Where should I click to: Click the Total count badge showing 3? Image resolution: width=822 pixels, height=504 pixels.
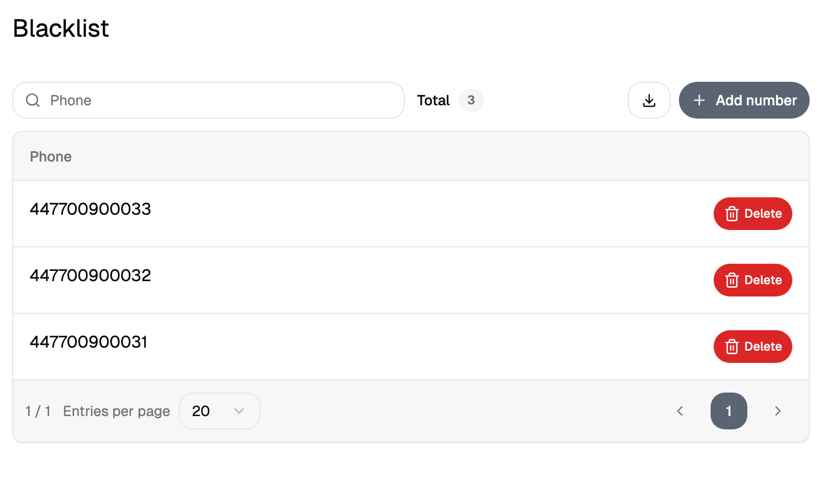471,100
